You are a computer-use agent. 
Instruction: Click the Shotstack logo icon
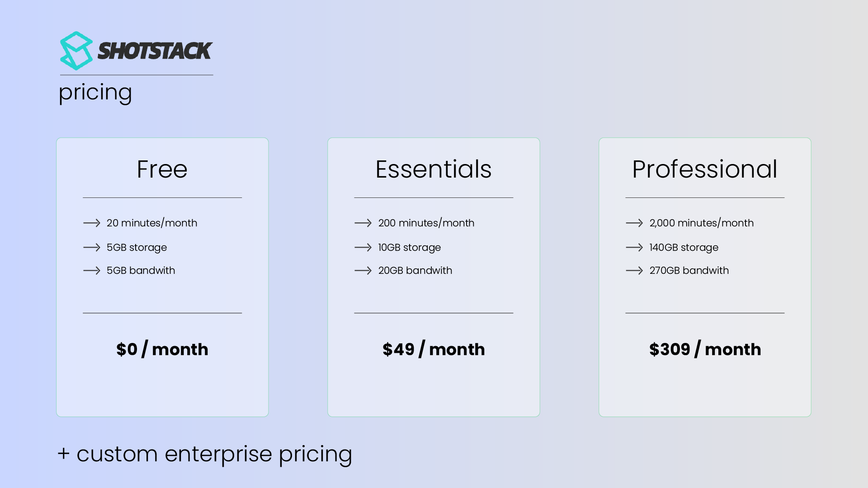pos(76,51)
